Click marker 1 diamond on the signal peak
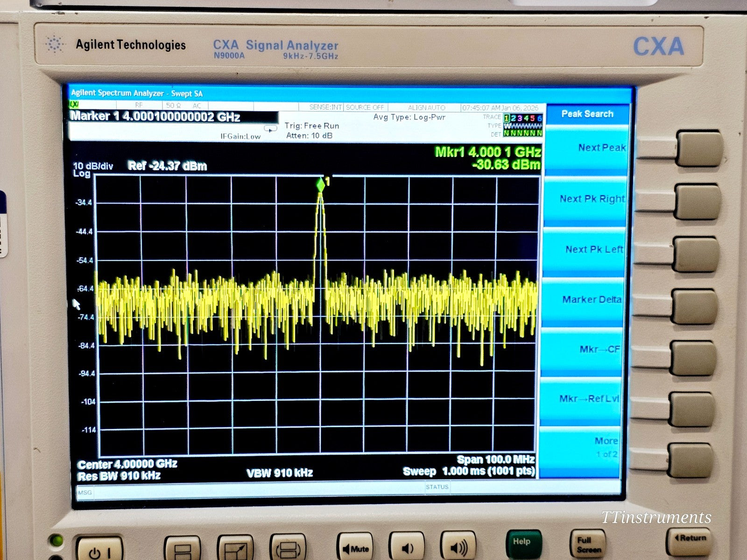The height and width of the screenshot is (560, 747). tap(320, 185)
